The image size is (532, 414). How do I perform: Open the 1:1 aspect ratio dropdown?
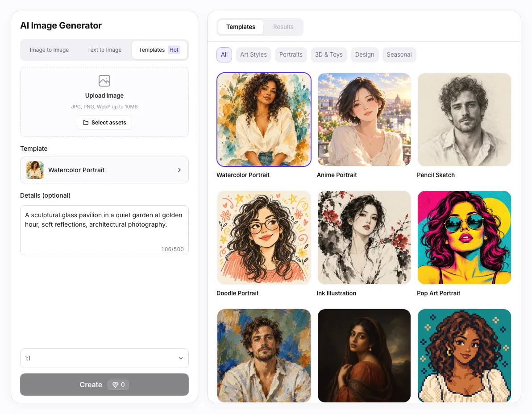104,358
